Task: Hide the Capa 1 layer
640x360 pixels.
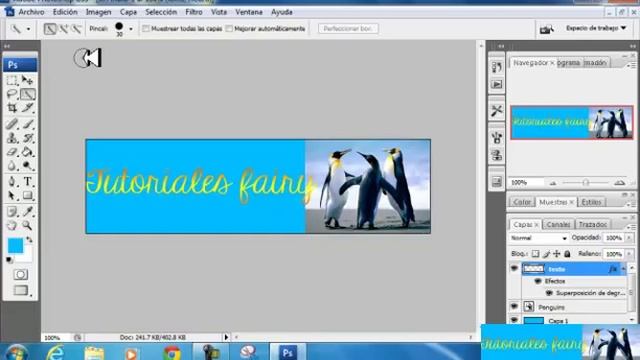Action: pyautogui.click(x=514, y=320)
